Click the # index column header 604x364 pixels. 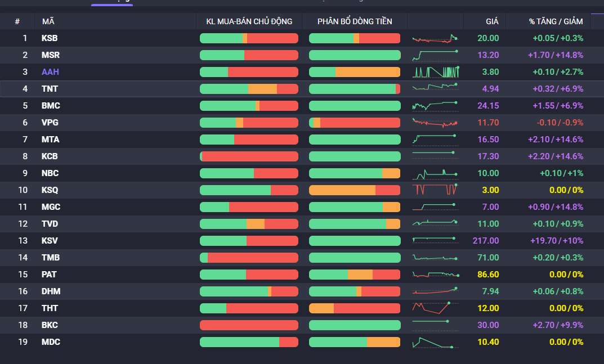click(x=17, y=21)
